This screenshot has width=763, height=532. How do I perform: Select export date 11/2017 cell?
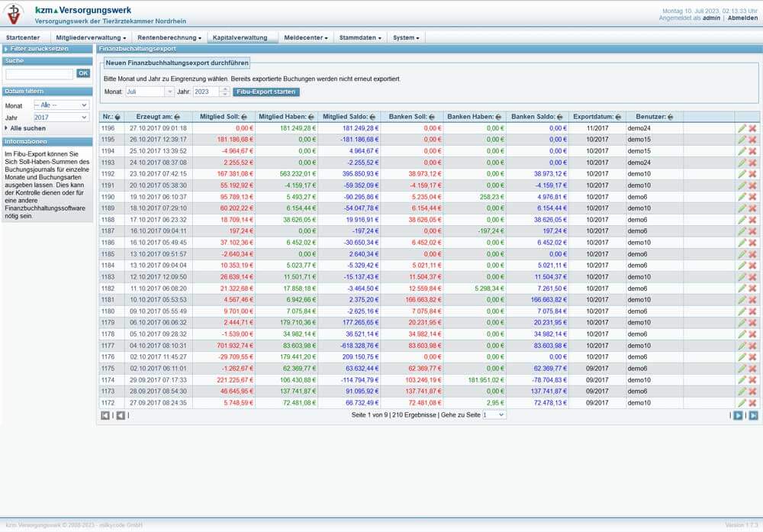click(x=597, y=128)
